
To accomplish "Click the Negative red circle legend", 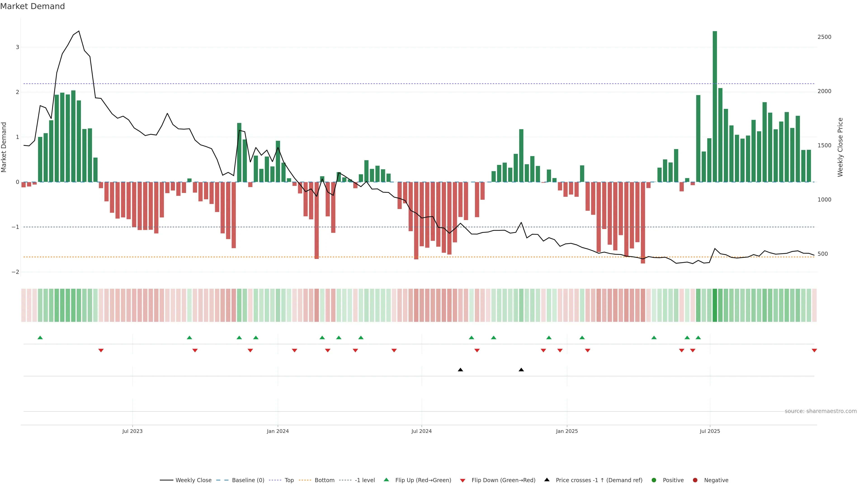I will pyautogui.click(x=695, y=480).
